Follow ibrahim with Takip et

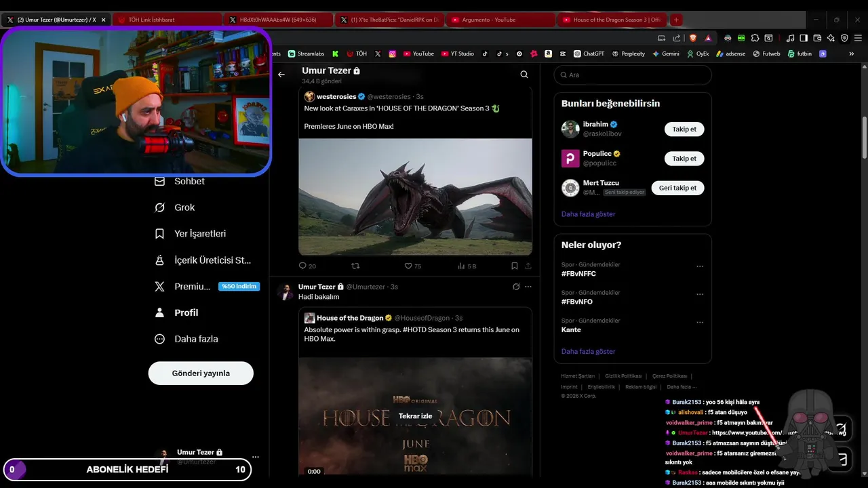pyautogui.click(x=684, y=129)
